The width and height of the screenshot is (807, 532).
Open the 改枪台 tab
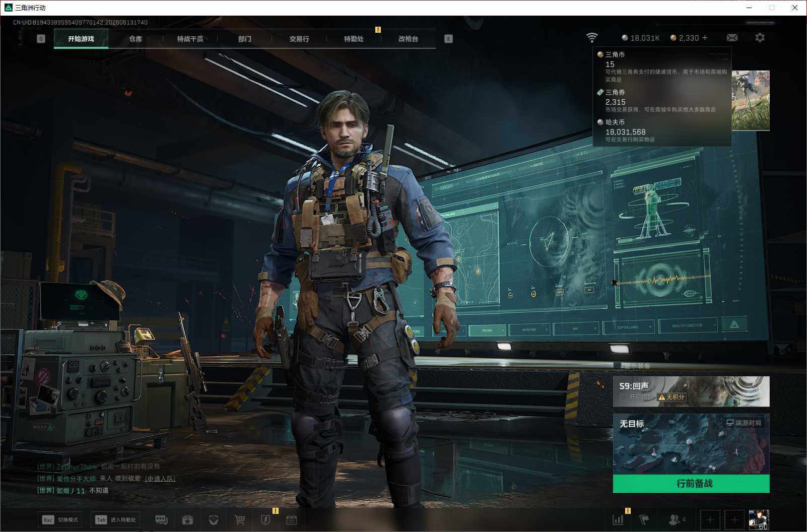[408, 39]
